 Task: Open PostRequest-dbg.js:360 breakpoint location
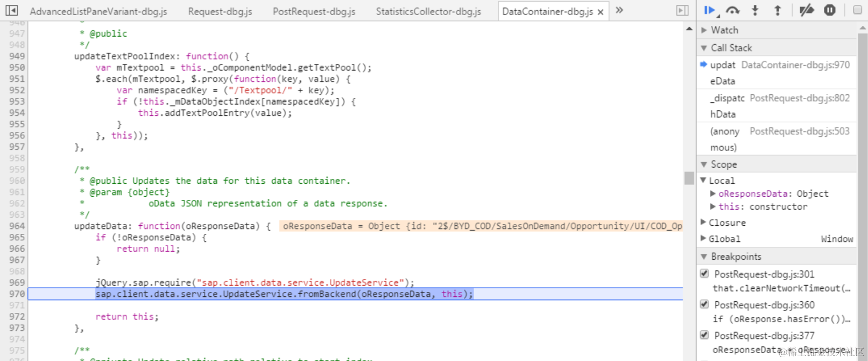click(764, 305)
